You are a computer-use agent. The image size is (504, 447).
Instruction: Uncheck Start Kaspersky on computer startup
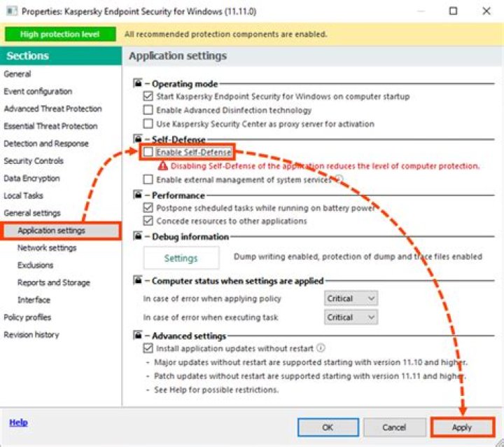(148, 96)
